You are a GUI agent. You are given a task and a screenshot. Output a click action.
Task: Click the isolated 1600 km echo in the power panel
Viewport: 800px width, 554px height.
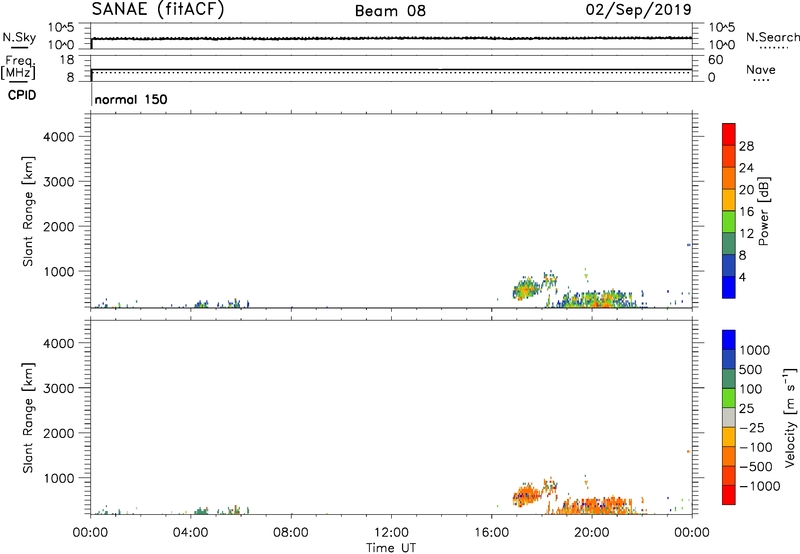point(689,245)
